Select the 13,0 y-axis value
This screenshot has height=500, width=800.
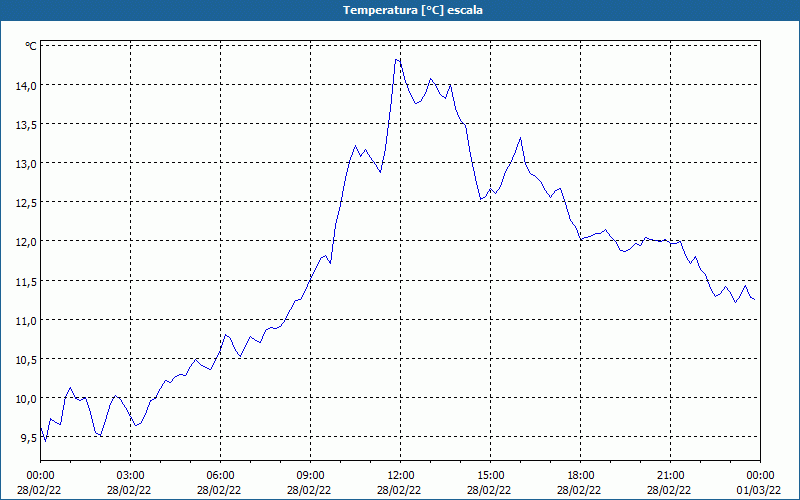[x=26, y=164]
